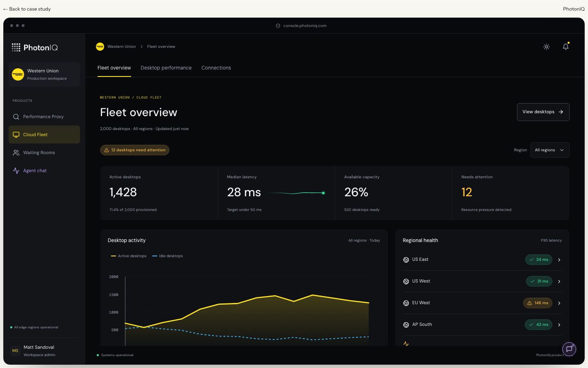This screenshot has width=588, height=368.
Task: Click the Performance Proxy search icon
Action: (x=16, y=117)
